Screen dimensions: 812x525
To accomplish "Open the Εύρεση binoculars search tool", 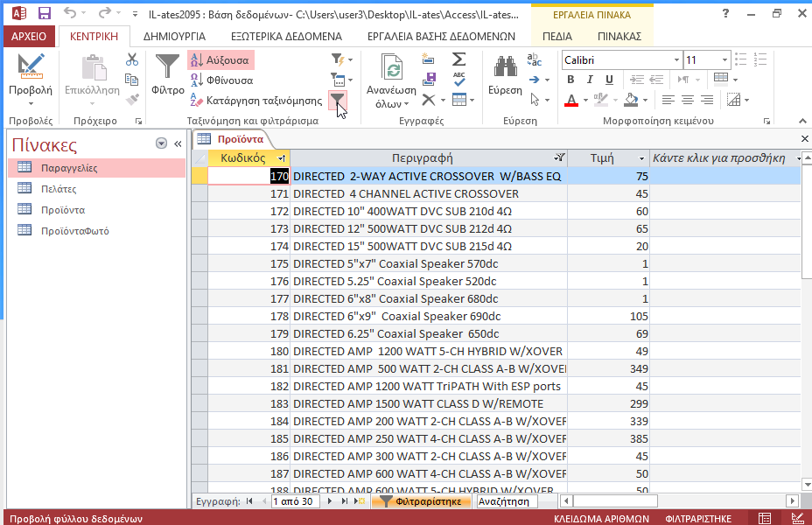I will tap(505, 75).
